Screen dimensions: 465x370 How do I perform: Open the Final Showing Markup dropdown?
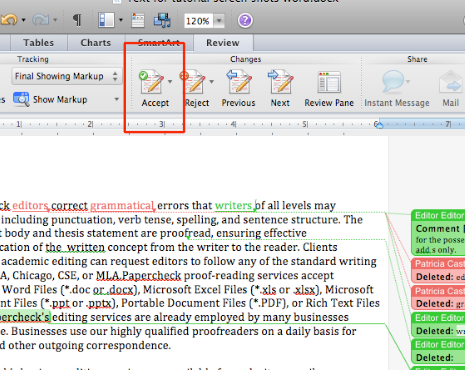(x=67, y=76)
